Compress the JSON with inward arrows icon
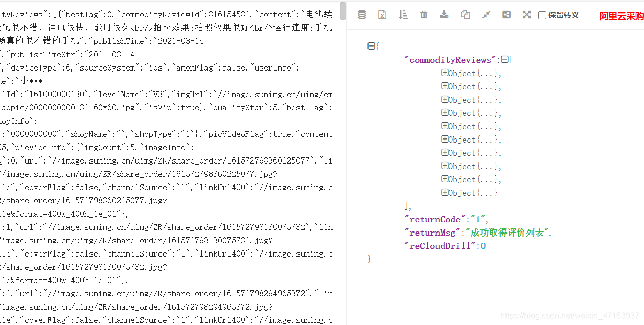The height and width of the screenshot is (325, 644). click(486, 15)
